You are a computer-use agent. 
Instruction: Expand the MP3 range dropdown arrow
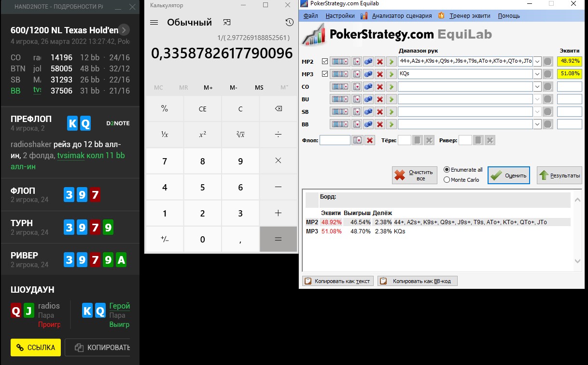pos(537,74)
